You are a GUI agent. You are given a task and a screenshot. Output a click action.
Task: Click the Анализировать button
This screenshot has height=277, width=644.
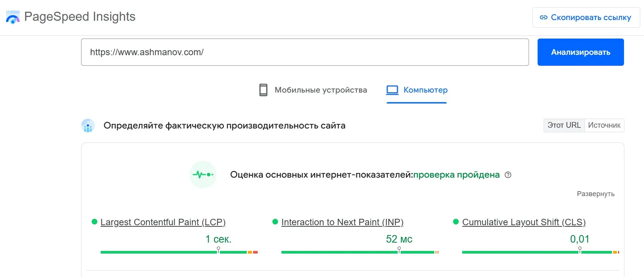pyautogui.click(x=581, y=52)
